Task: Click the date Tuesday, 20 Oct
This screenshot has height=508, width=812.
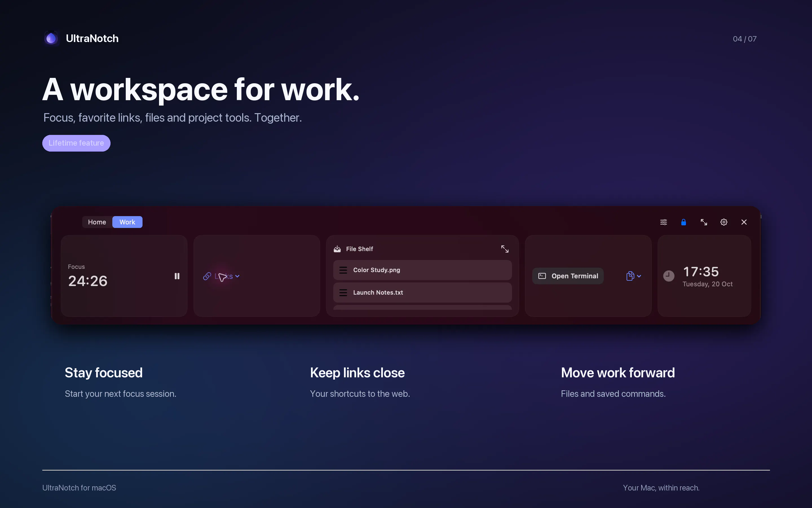Action: coord(707,284)
